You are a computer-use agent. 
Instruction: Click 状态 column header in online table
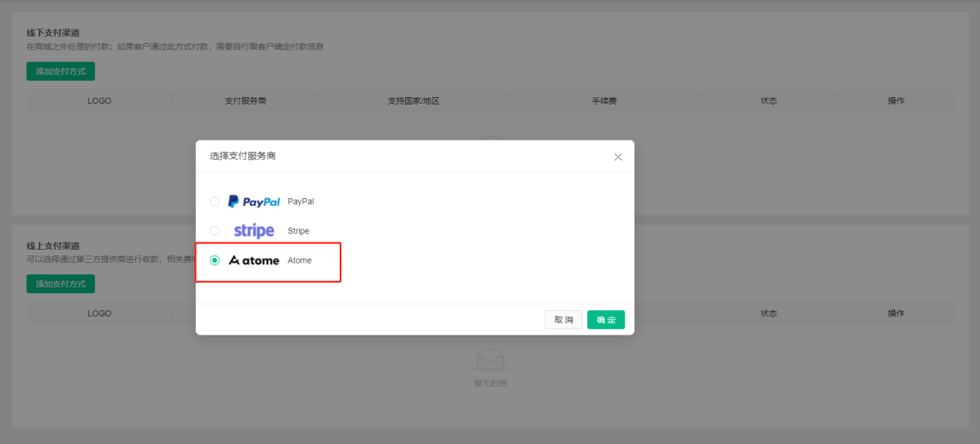click(768, 313)
